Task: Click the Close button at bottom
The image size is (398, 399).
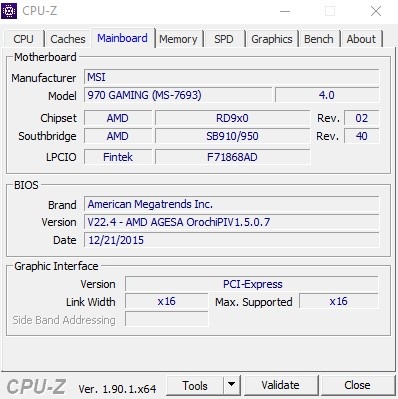Action: coord(357,385)
